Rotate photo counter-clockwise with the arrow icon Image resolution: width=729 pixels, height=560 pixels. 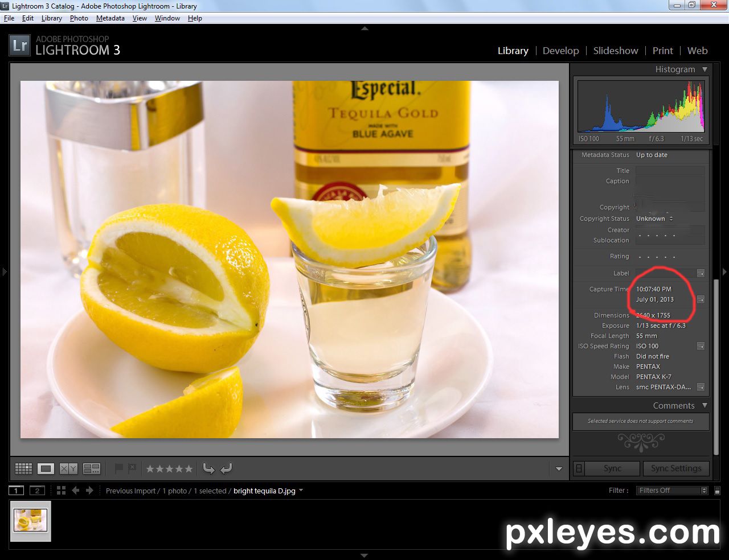(x=208, y=468)
